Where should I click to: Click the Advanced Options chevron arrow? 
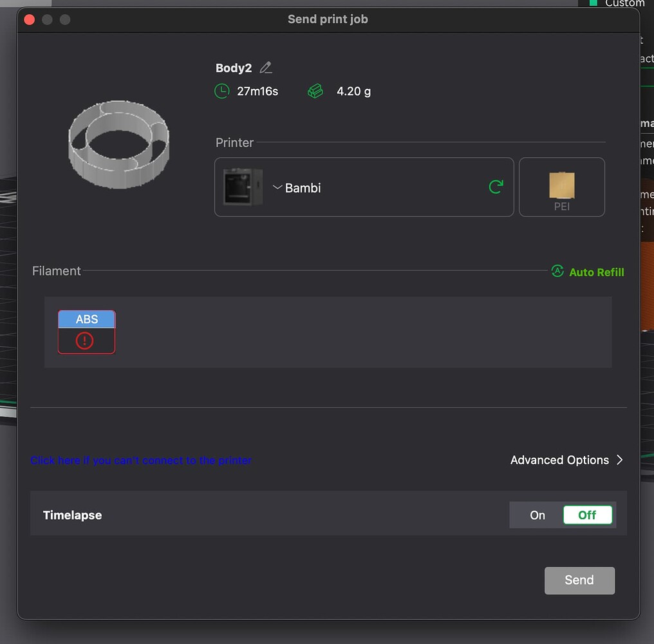click(x=620, y=460)
